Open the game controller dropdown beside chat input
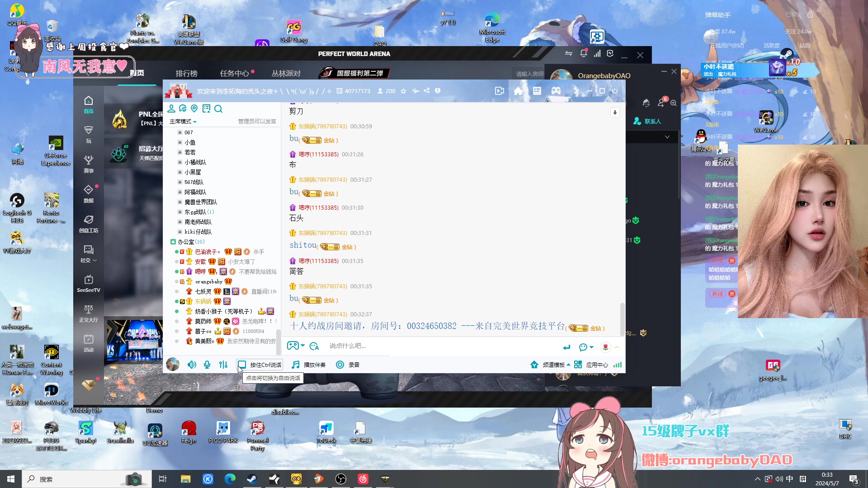Image resolution: width=868 pixels, height=488 pixels. [296, 346]
